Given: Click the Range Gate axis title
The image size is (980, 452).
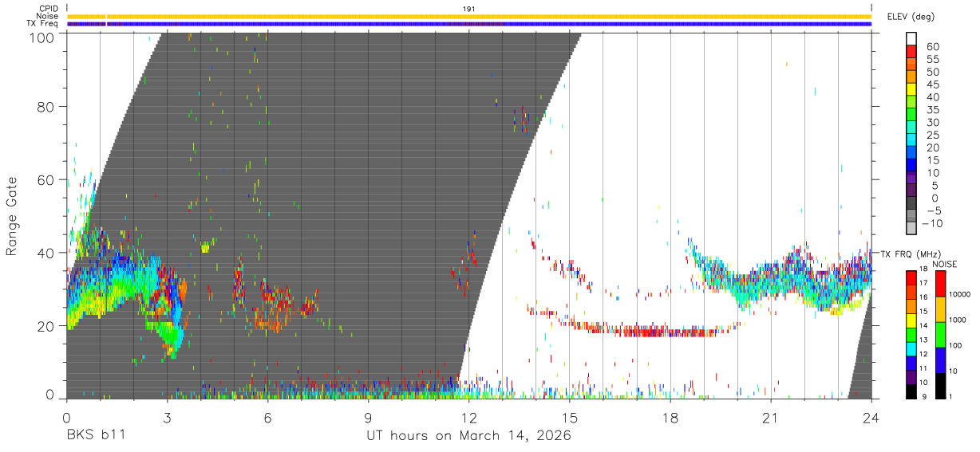Looking at the screenshot, I should coord(13,217).
